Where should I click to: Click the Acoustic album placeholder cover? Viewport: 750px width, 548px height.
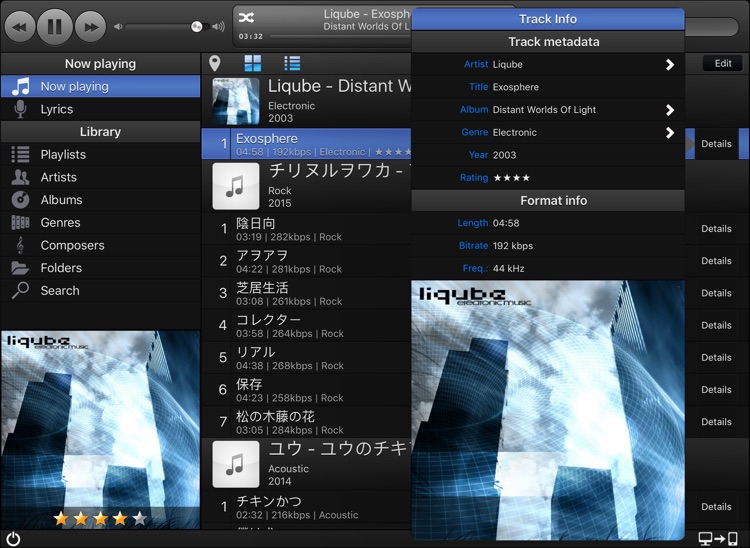[236, 464]
